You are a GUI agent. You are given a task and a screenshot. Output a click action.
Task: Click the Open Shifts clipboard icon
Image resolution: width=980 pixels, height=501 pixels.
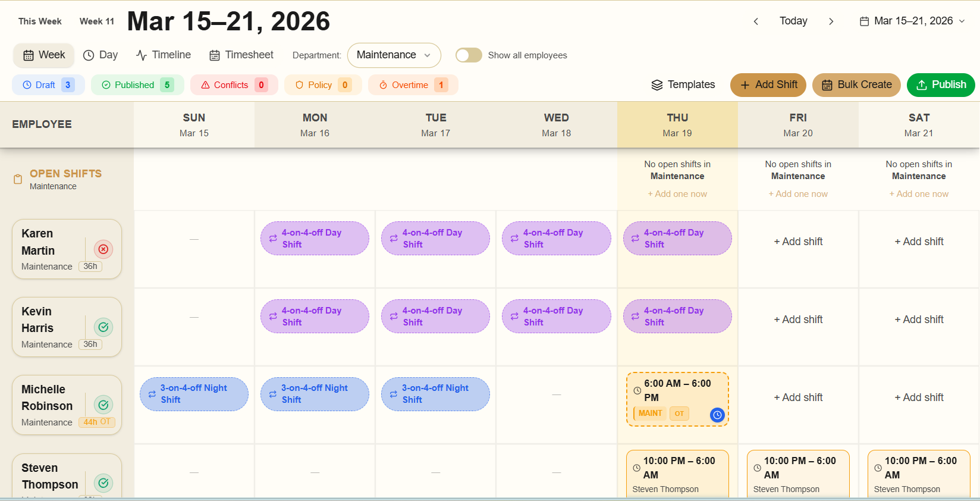click(x=18, y=179)
